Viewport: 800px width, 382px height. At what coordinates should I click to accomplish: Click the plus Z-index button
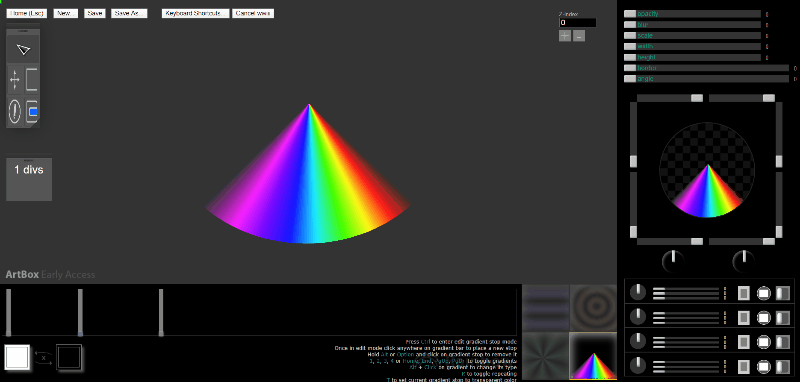coord(565,36)
